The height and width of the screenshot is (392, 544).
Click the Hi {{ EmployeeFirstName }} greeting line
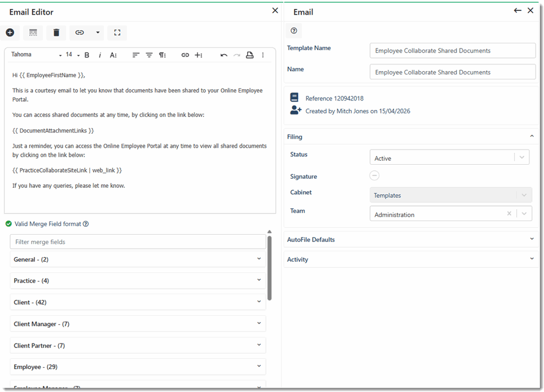click(x=49, y=75)
